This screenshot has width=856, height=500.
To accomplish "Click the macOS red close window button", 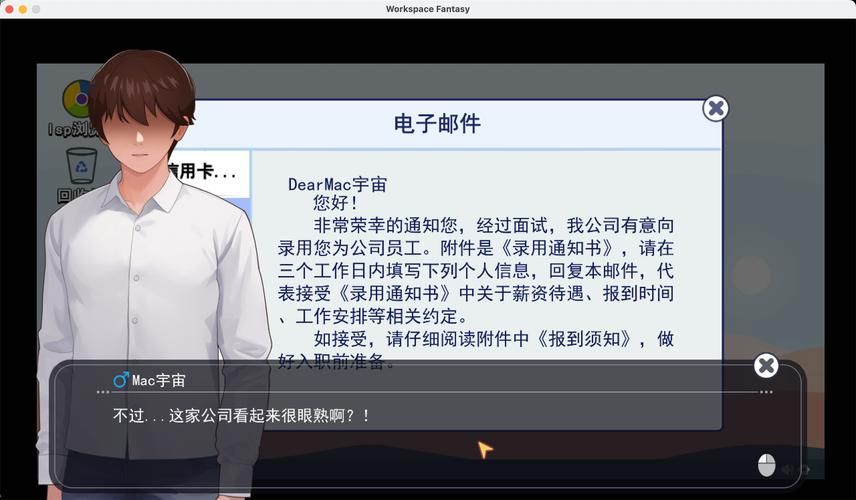I will click(9, 9).
